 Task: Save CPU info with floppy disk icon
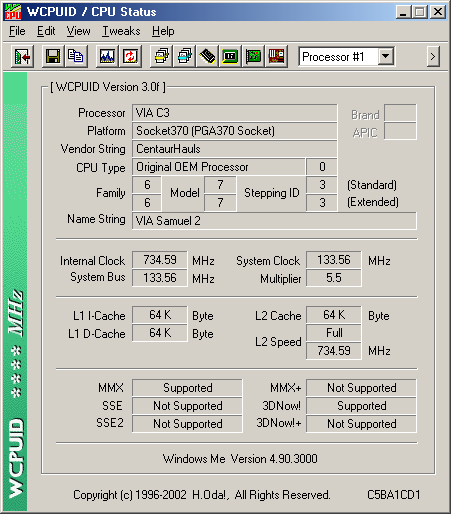tap(53, 57)
